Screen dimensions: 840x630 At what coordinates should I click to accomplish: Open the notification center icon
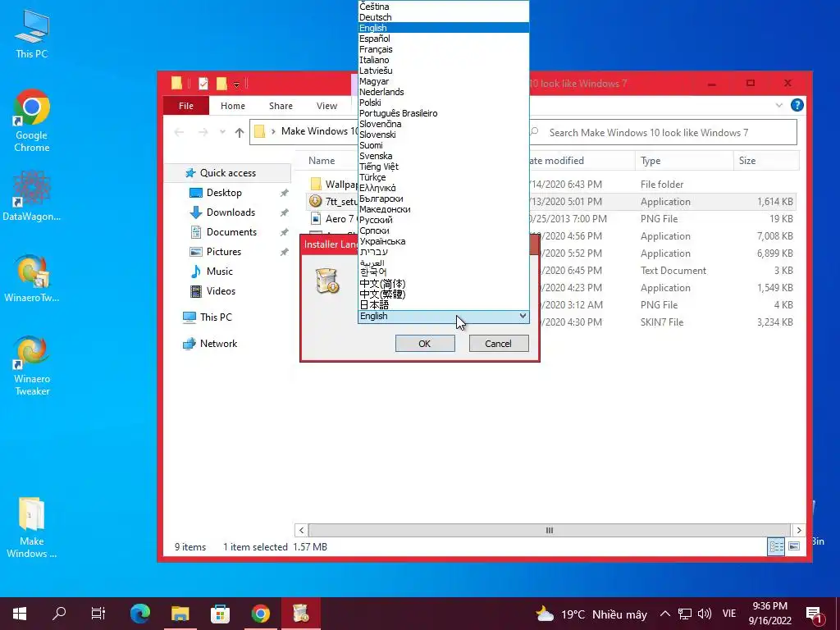coord(814,614)
